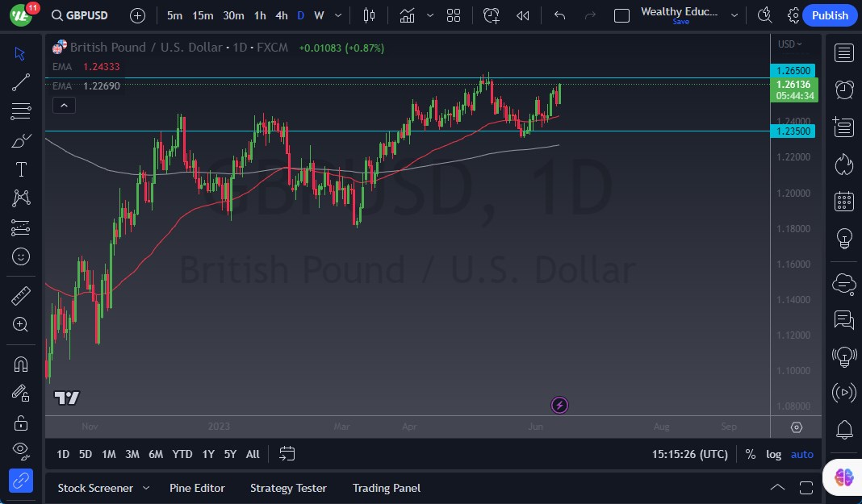
Task: Open chart settings gear
Action: pyautogui.click(x=793, y=15)
